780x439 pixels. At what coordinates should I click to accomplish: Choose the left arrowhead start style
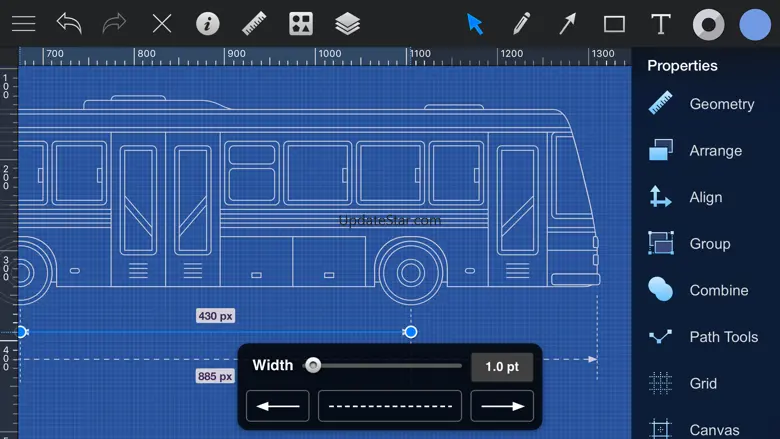click(277, 406)
